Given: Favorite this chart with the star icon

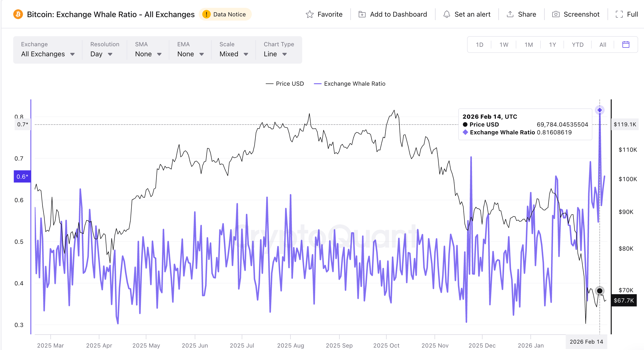Looking at the screenshot, I should (309, 14).
